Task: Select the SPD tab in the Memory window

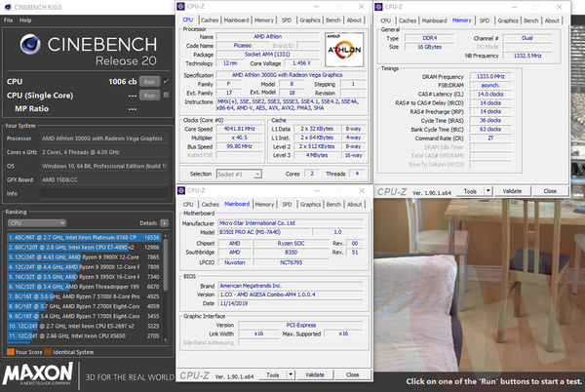Action: click(x=485, y=20)
